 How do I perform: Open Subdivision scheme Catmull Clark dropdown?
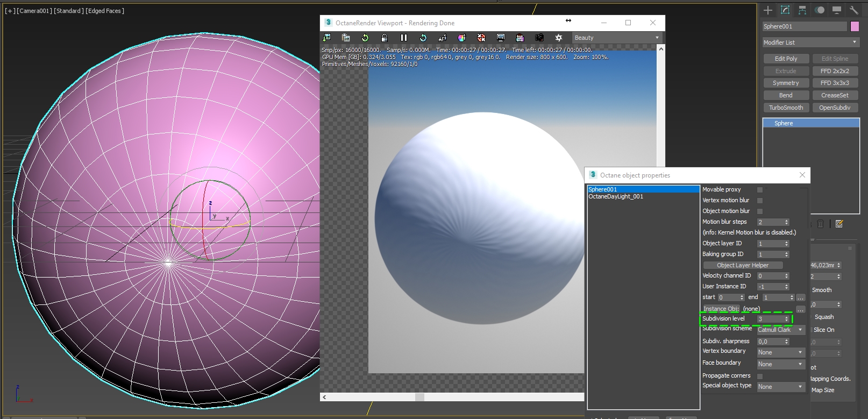point(780,330)
